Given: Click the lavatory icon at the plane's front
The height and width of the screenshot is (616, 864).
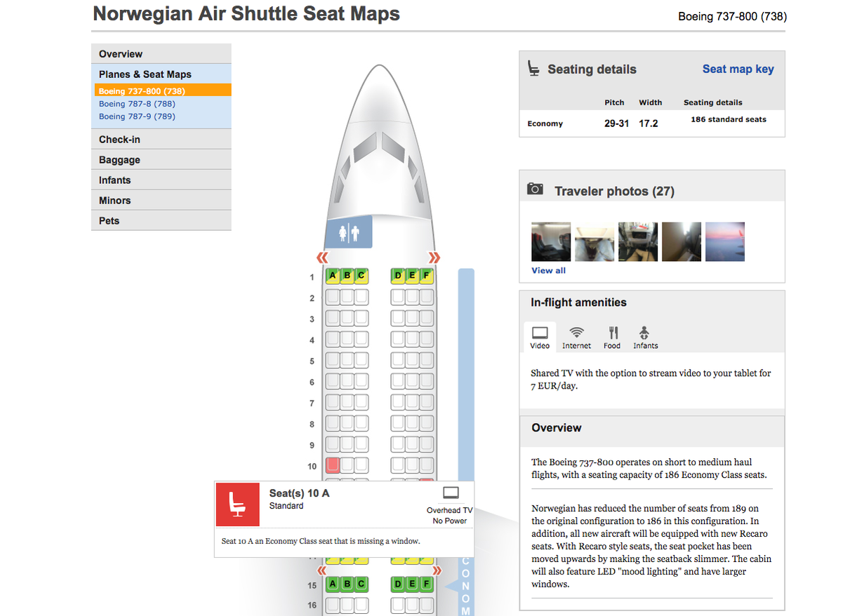Looking at the screenshot, I should click(x=349, y=233).
